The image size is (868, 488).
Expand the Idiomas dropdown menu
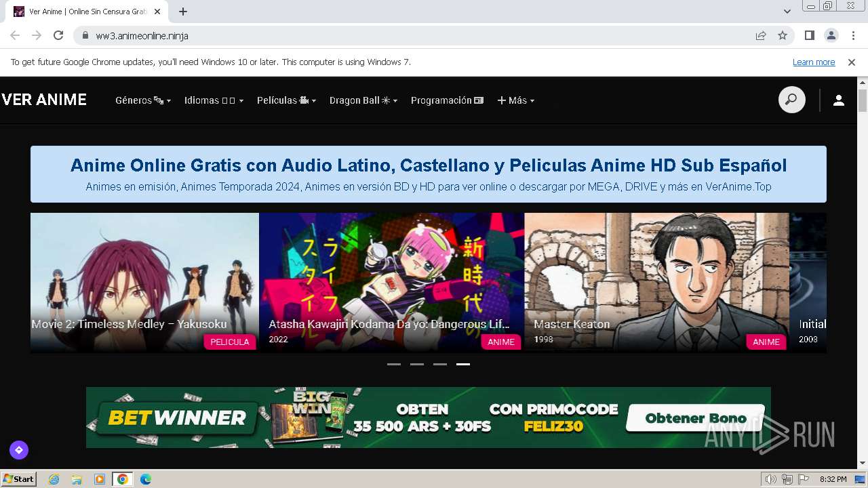coord(214,100)
